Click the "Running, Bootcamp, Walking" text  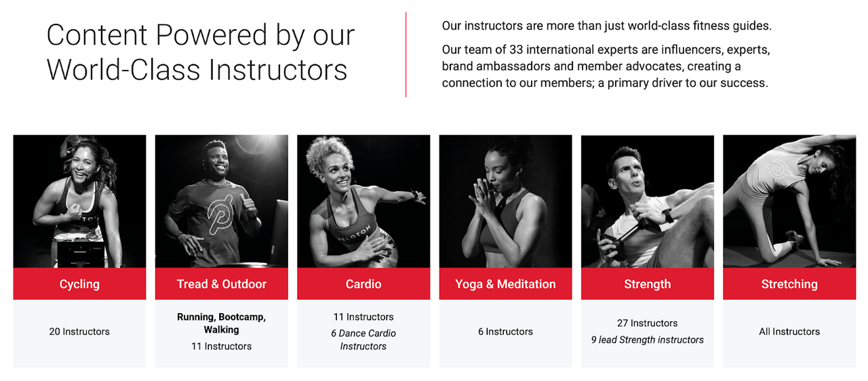pyautogui.click(x=221, y=323)
